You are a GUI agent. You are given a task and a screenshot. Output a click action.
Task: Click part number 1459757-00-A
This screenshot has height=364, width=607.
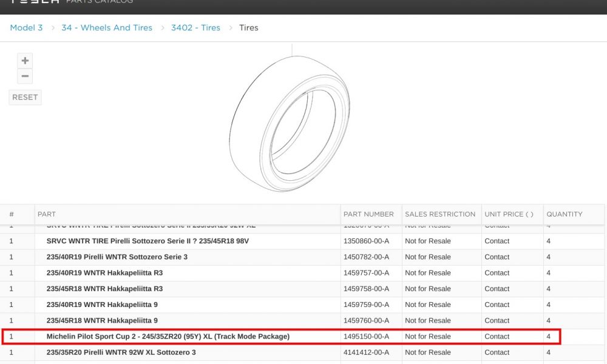point(366,273)
